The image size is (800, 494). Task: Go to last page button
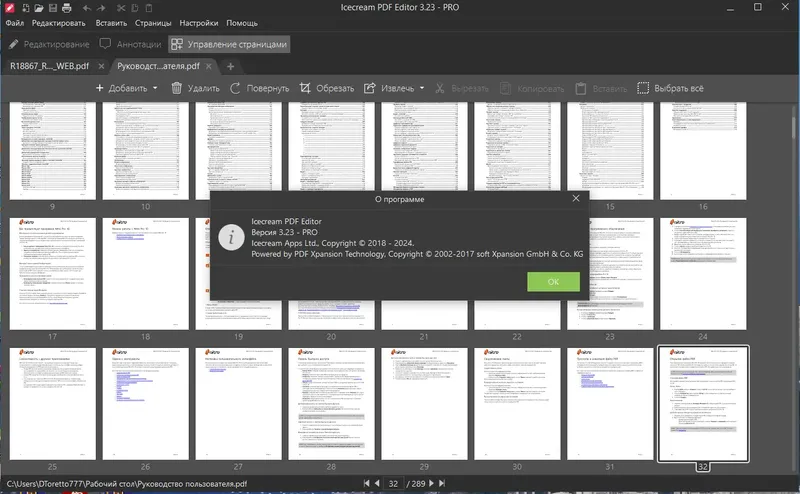442,483
